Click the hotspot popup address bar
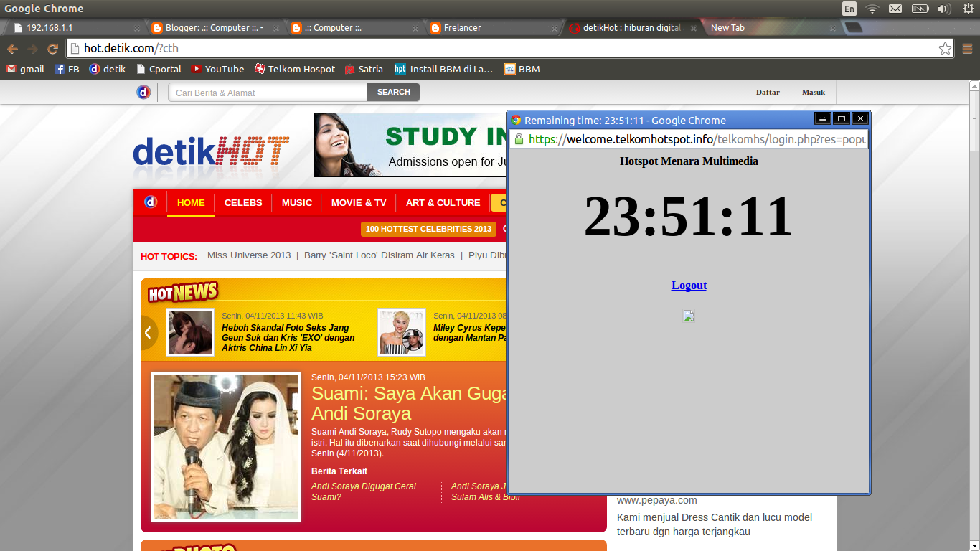This screenshot has height=551, width=980. (x=689, y=139)
